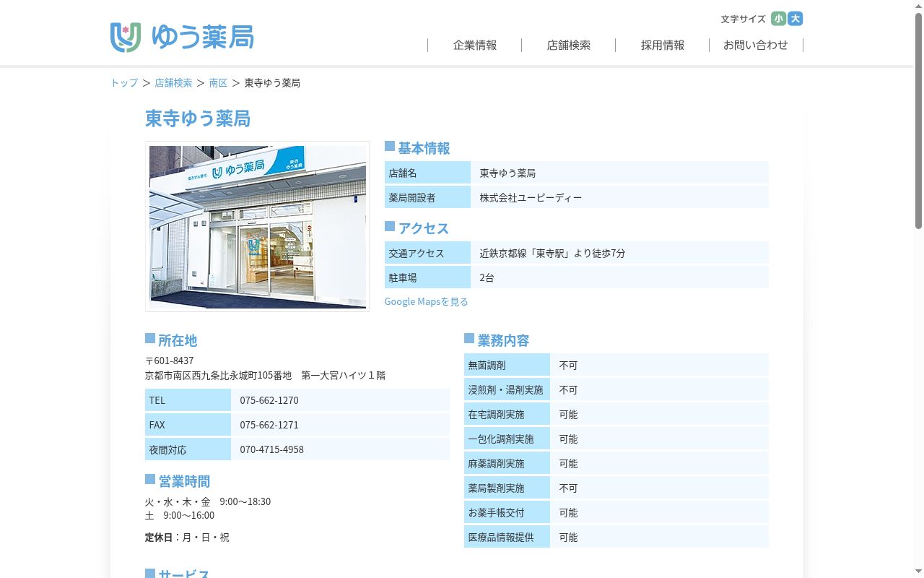Click the 基本情報 section heading
The width and height of the screenshot is (924, 578).
click(x=424, y=148)
